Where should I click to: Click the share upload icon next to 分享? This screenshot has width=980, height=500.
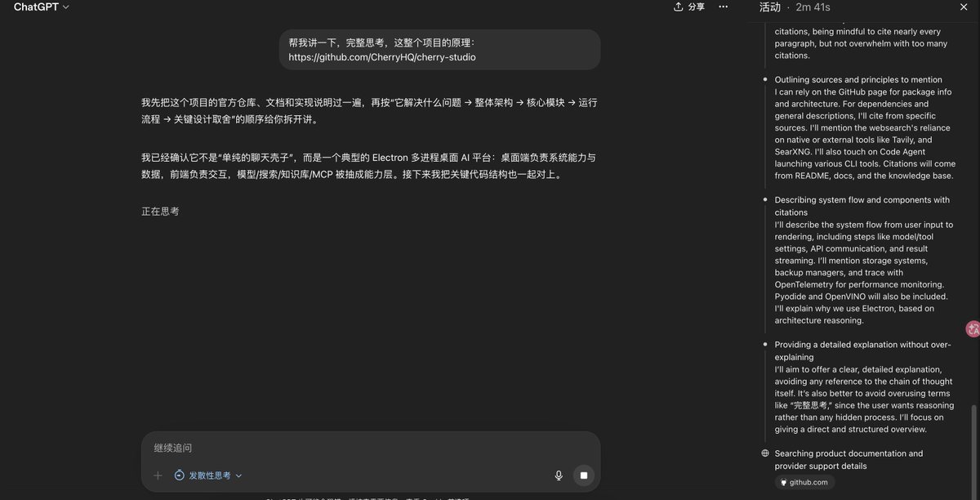tap(678, 7)
